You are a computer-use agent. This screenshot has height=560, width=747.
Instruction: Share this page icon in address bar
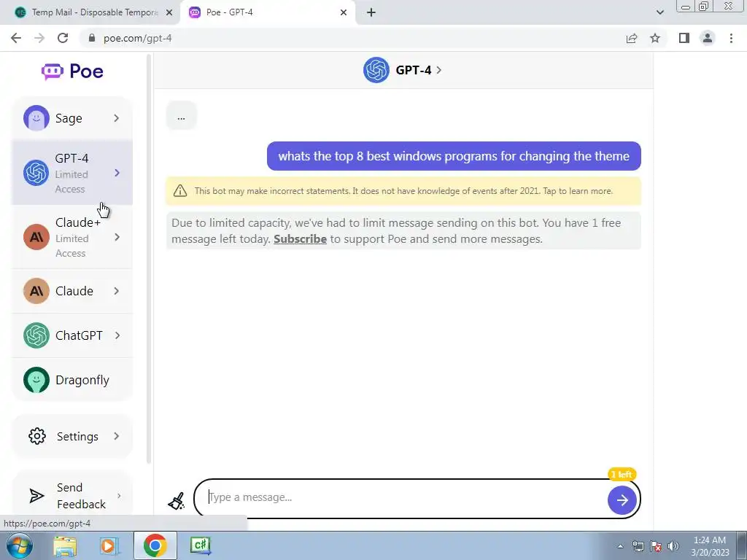click(x=632, y=38)
